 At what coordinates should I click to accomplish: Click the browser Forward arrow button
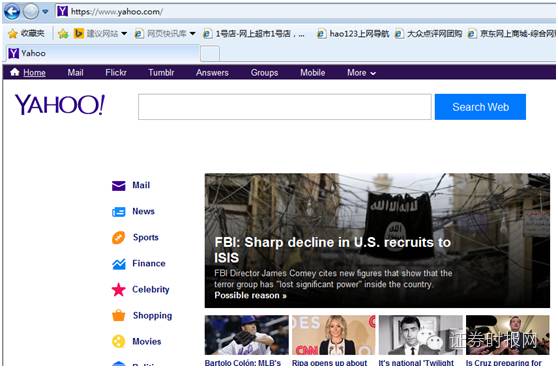point(31,12)
